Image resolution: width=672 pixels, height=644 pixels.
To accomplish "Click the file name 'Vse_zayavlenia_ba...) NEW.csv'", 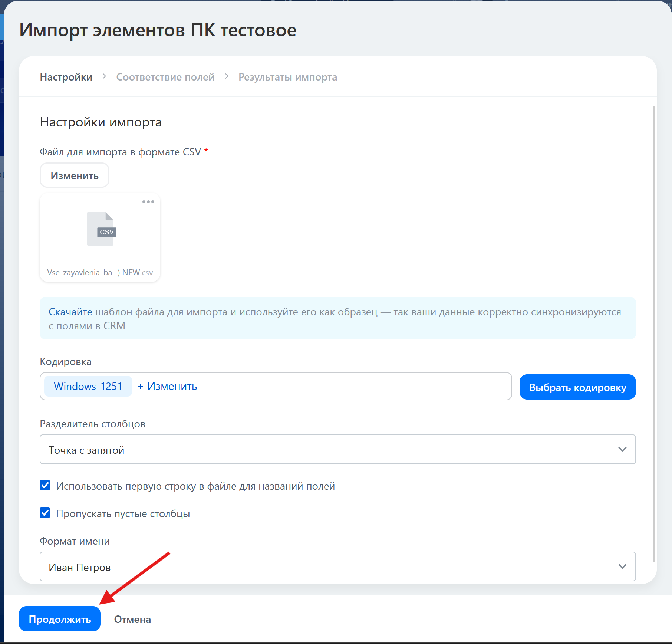I will [x=100, y=273].
